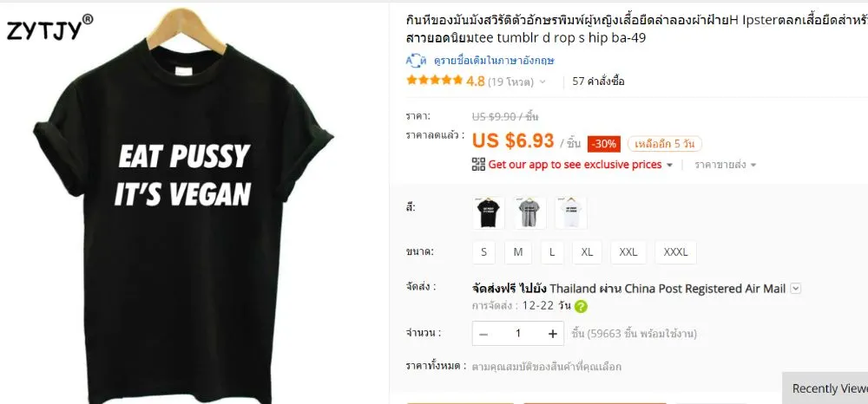Expand Get our app exclusive prices dropdown
Image resolution: width=868 pixels, height=404 pixels.
[669, 165]
